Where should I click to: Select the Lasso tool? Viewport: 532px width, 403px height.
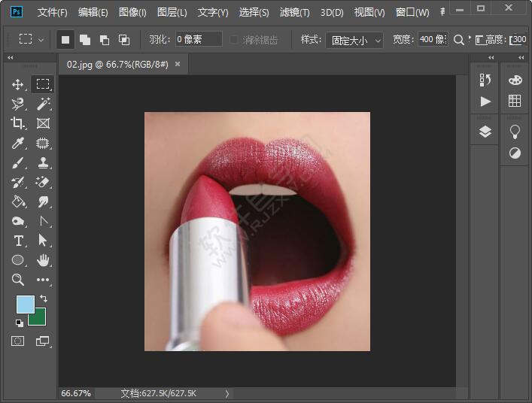tap(17, 104)
